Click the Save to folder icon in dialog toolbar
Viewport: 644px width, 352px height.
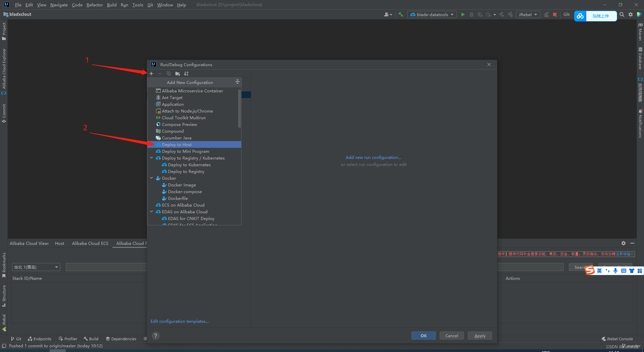[177, 74]
